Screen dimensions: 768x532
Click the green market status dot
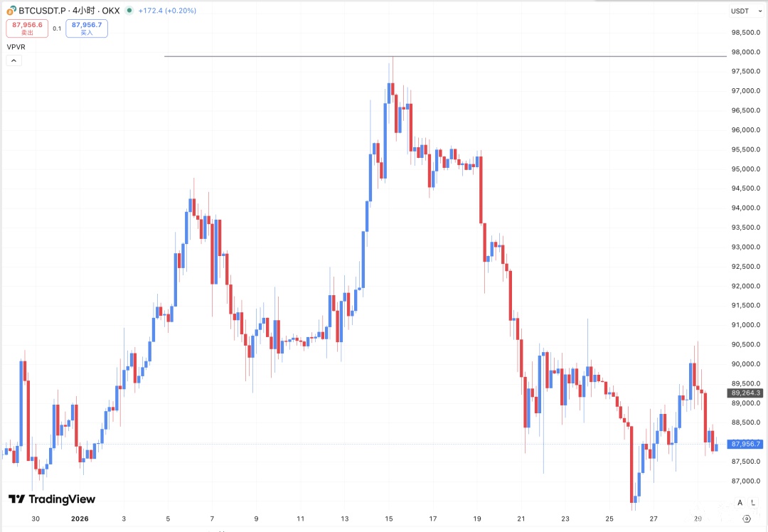pyautogui.click(x=128, y=11)
